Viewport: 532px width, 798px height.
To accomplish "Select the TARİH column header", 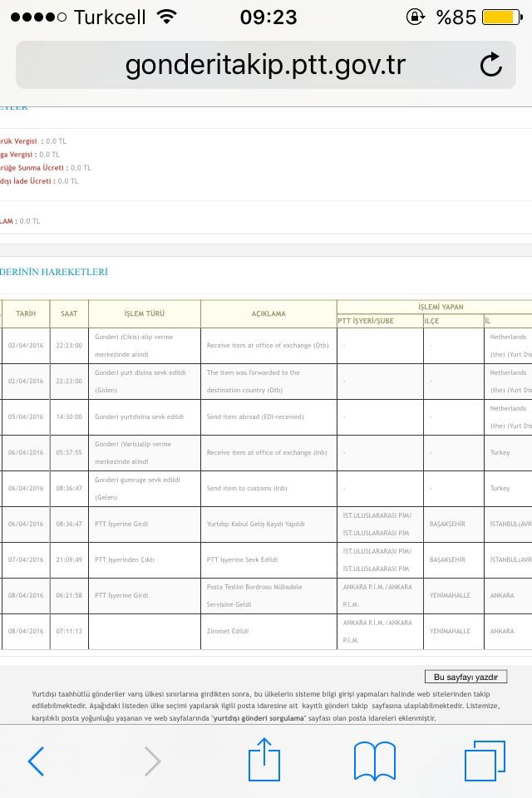I will point(26,313).
